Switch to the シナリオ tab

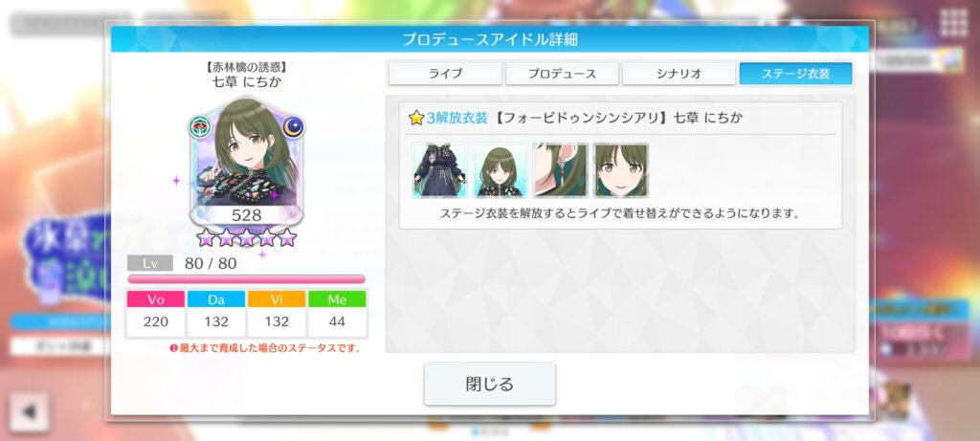pyautogui.click(x=679, y=73)
